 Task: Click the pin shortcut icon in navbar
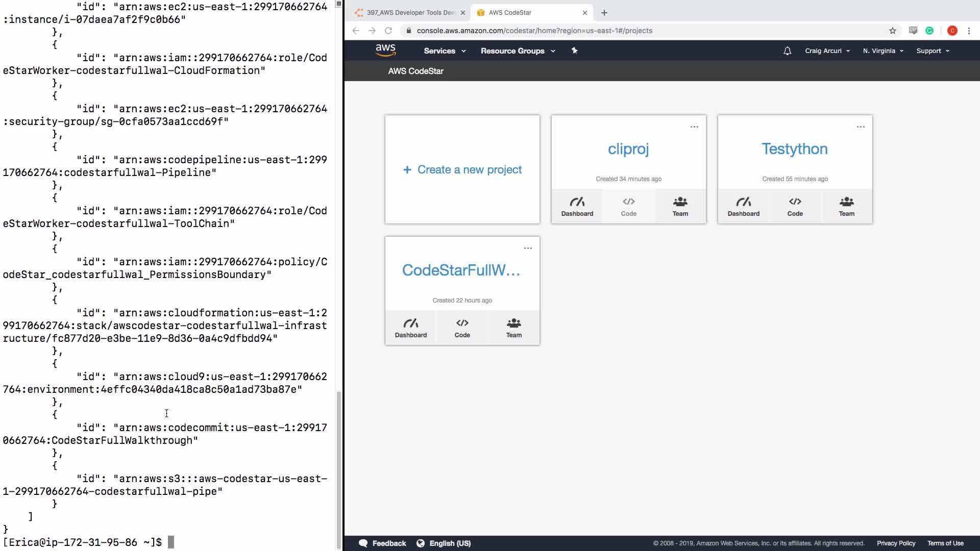tap(574, 51)
